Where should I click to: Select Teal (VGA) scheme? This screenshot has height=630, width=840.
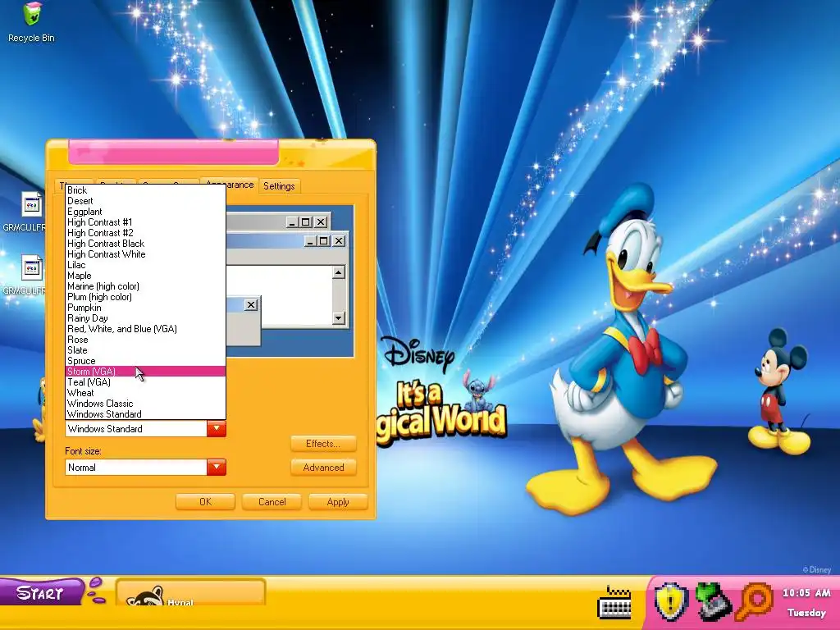[x=145, y=382]
